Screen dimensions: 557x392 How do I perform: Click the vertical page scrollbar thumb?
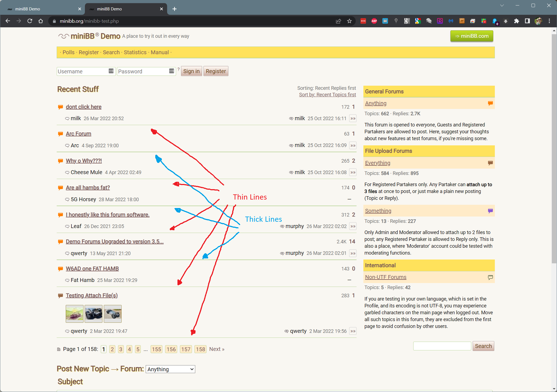(x=554, y=148)
